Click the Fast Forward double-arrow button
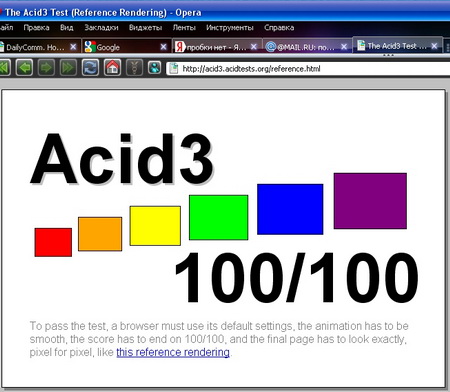The width and height of the screenshot is (450, 392). (x=68, y=68)
